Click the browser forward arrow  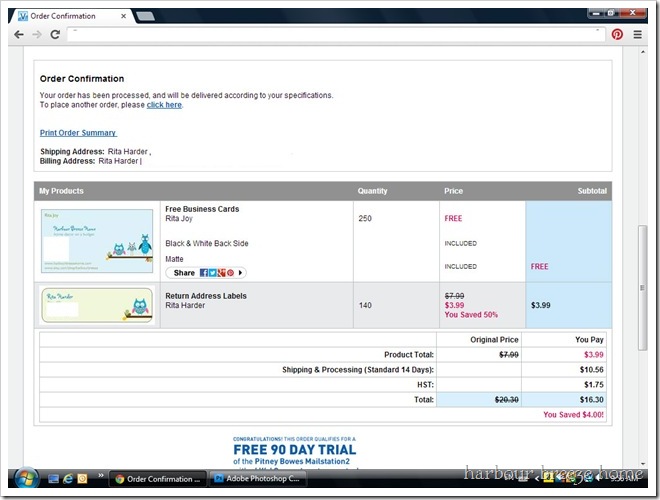(x=37, y=35)
